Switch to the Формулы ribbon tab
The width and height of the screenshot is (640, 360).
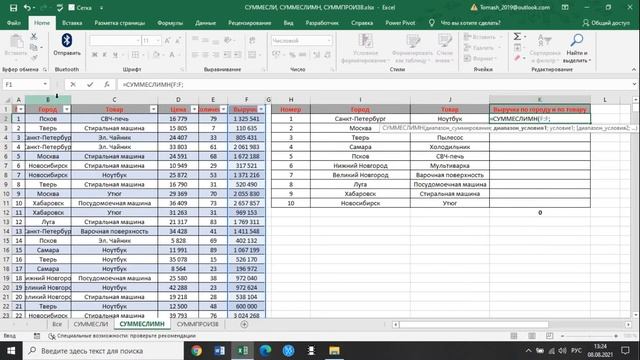170,23
